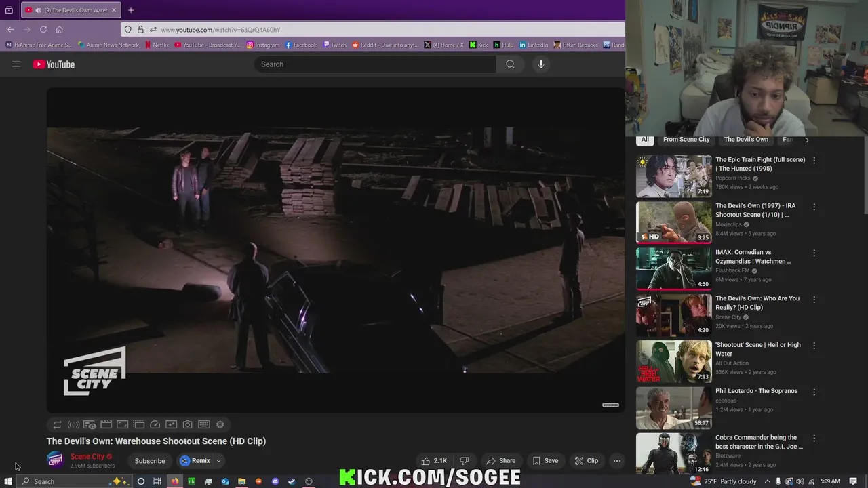Open the YouTube guide hamburger menu
The image size is (868, 488).
pyautogui.click(x=16, y=64)
